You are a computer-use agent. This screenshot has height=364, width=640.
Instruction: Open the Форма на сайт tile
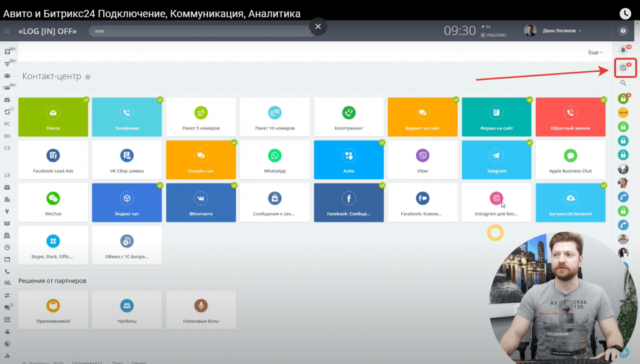coord(496,117)
